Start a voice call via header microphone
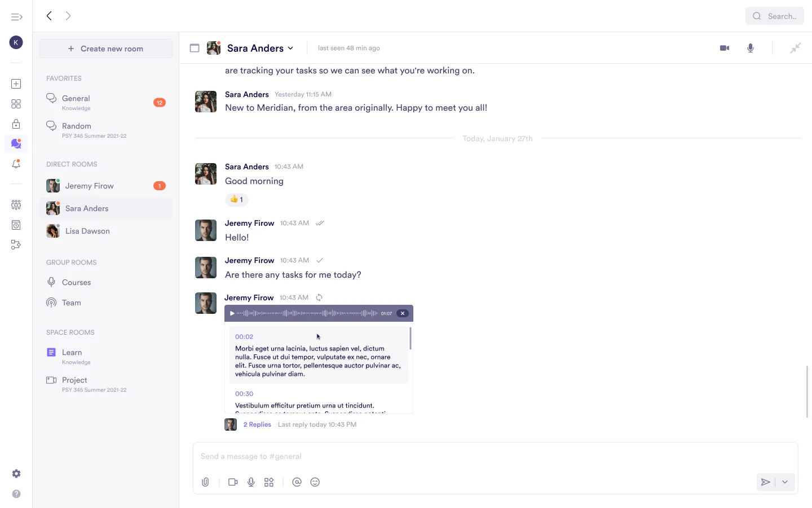 [x=751, y=48]
